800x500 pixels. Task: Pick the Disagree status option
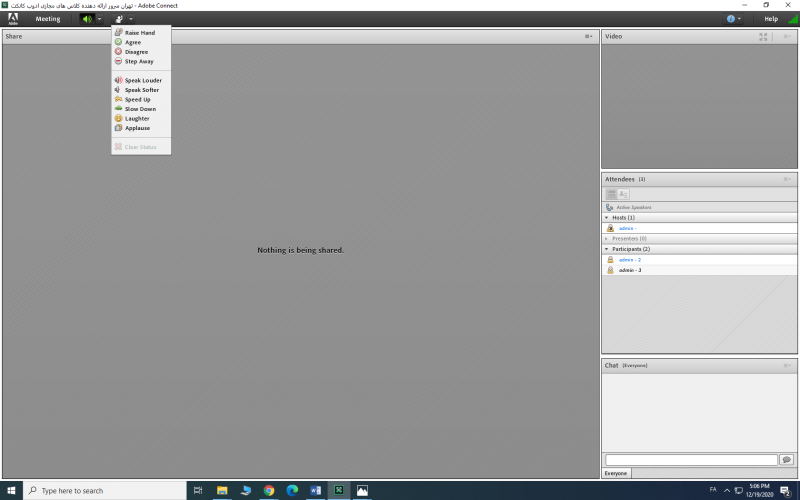(136, 52)
